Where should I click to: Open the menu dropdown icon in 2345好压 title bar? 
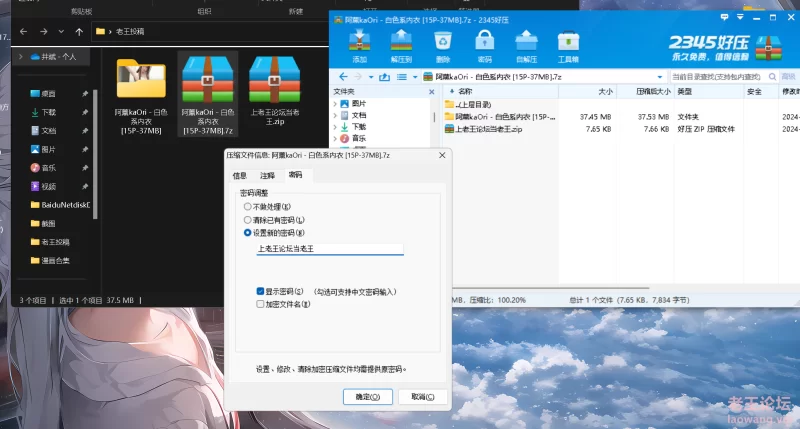tap(740, 17)
